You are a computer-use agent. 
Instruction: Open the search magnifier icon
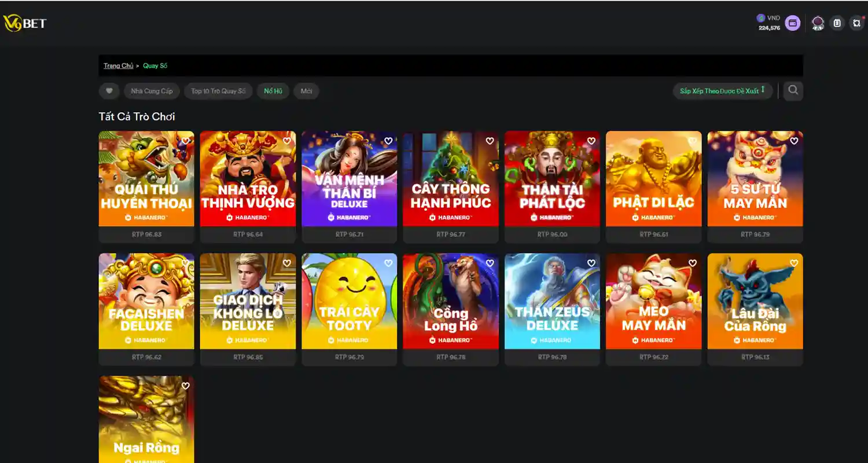[x=793, y=90]
